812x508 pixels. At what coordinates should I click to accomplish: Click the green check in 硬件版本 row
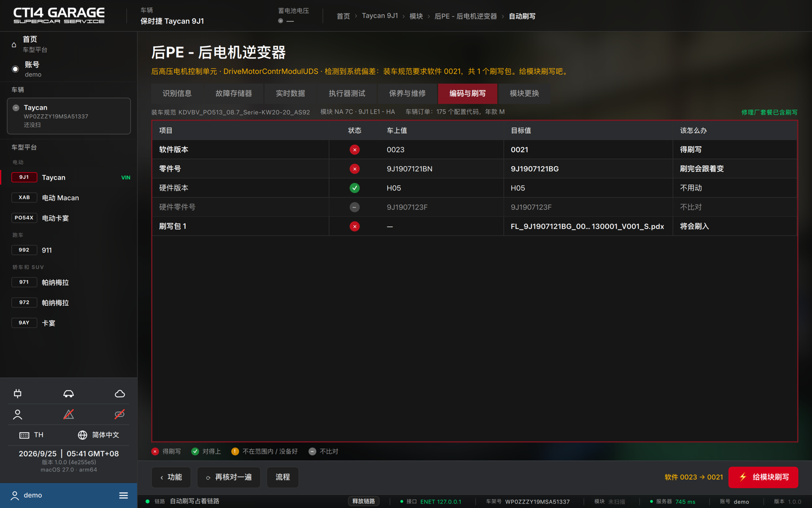[x=355, y=188]
